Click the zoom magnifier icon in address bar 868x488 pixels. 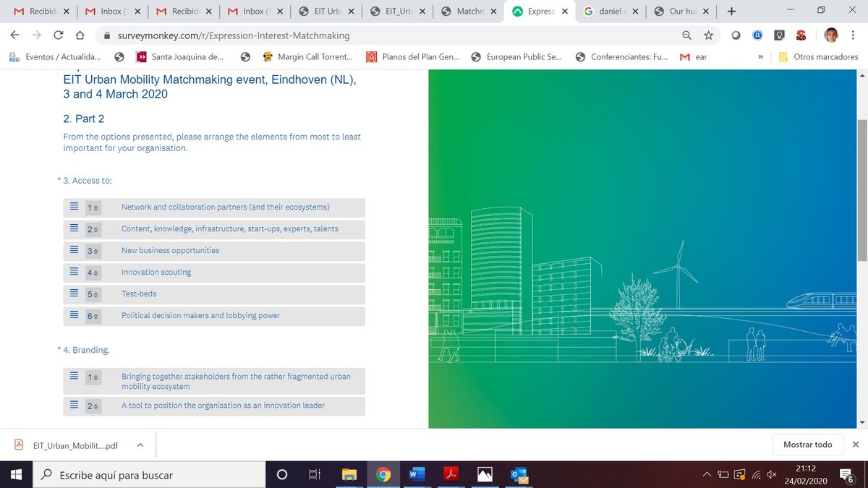(x=686, y=35)
